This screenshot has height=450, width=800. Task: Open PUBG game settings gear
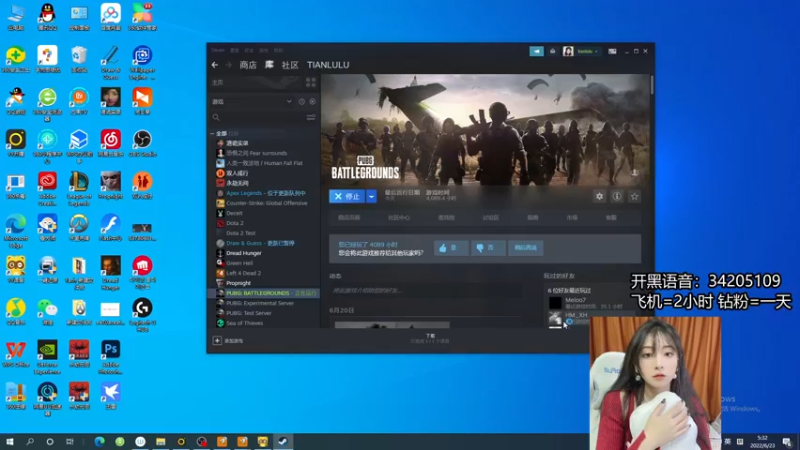tap(599, 196)
